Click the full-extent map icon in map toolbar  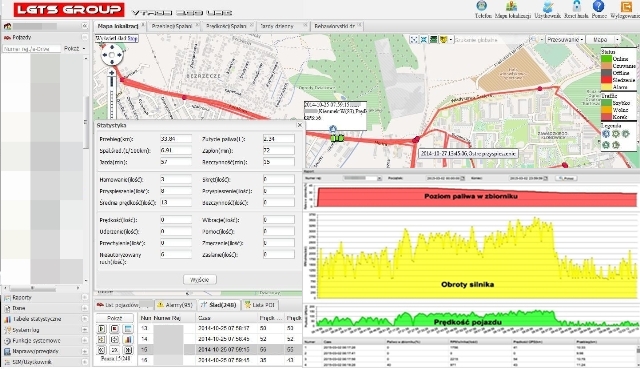coord(414,40)
